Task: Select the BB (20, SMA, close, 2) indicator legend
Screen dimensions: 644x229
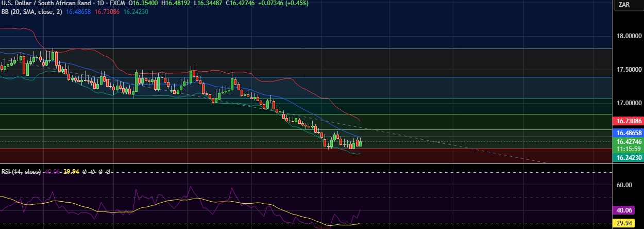Action: tap(32, 11)
